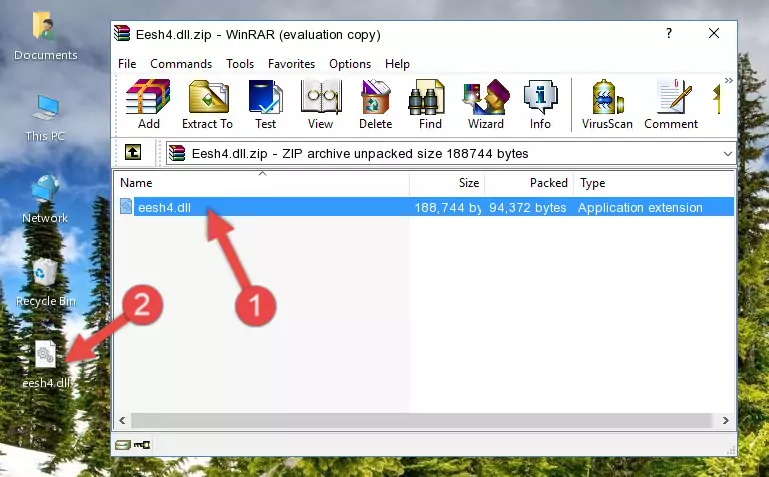Viewport: 769px width, 477px height.
Task: Open the Comment tool
Action: pos(671,104)
